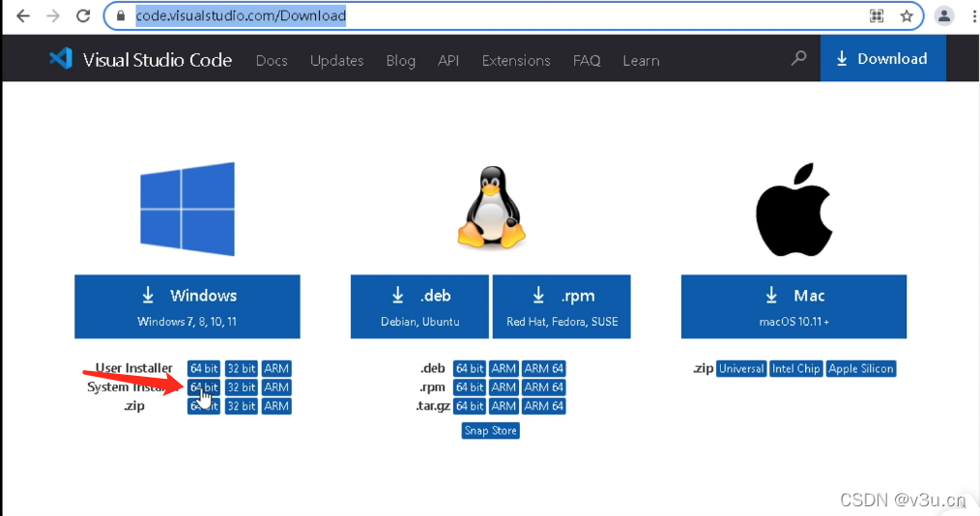Click the Windows logo image
The image size is (980, 516).
(x=187, y=210)
